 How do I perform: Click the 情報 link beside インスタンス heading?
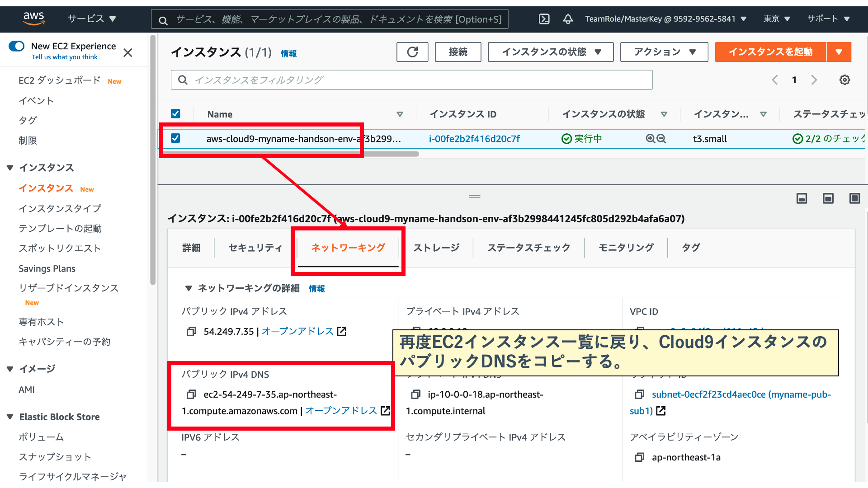coord(288,54)
